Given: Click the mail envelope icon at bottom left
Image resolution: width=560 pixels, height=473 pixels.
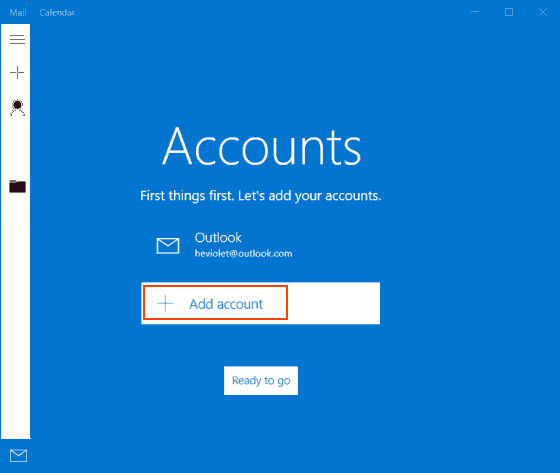Looking at the screenshot, I should click(x=18, y=455).
